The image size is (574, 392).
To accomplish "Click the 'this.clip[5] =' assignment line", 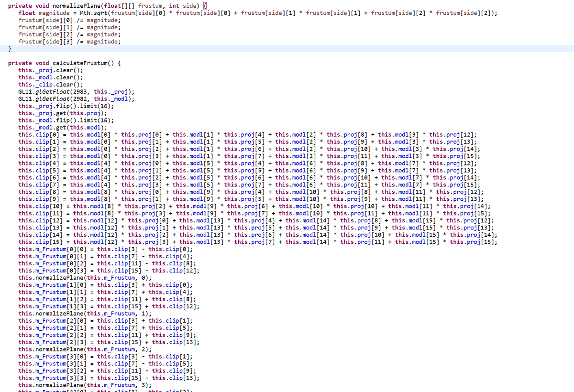I will pos(247,170).
